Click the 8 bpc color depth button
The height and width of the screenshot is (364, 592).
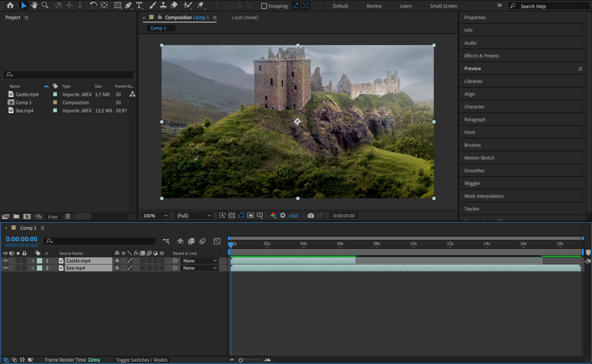tap(53, 217)
